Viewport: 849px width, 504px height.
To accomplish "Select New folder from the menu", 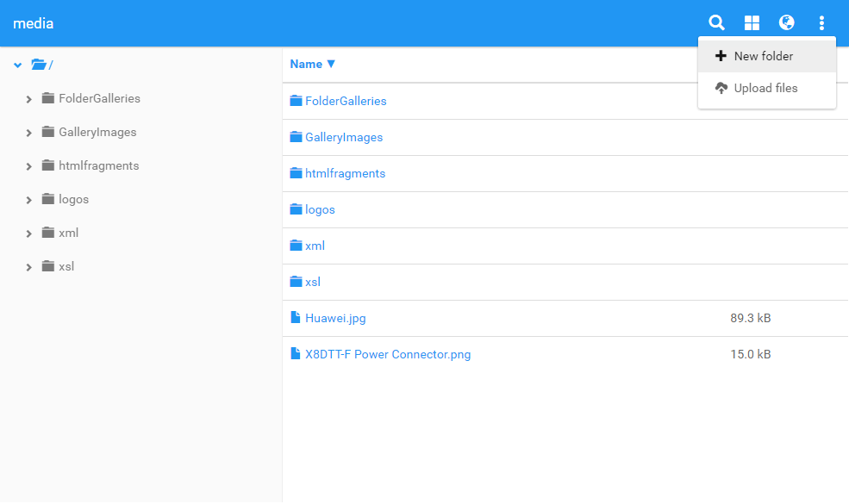I will (763, 56).
